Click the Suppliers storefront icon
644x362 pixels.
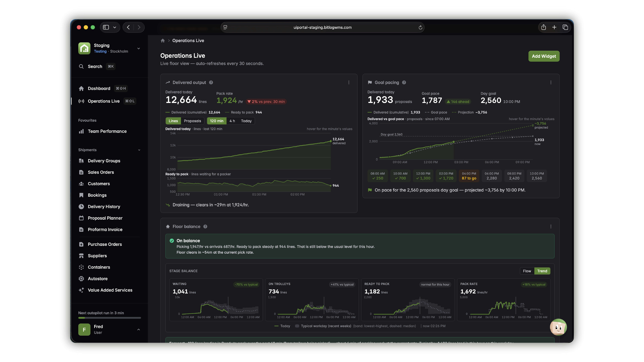[81, 256]
